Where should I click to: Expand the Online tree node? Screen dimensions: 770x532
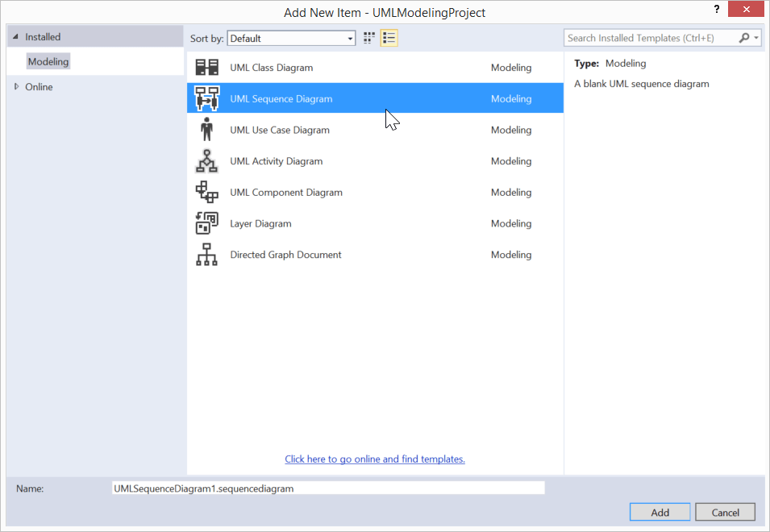[x=16, y=87]
